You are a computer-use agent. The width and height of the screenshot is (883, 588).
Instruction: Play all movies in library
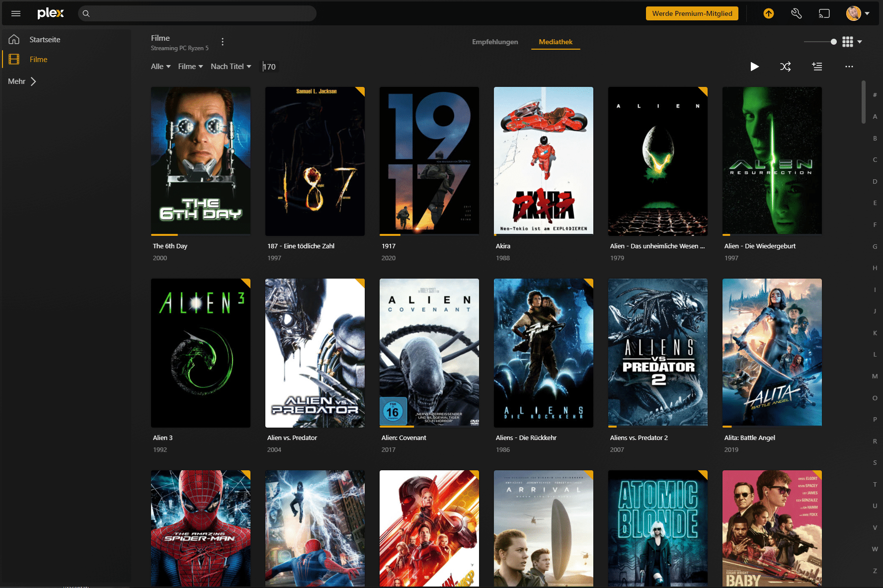tap(754, 67)
